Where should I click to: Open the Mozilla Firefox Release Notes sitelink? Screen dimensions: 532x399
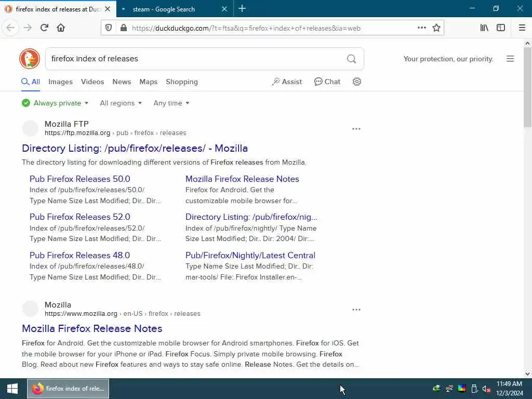(x=242, y=179)
